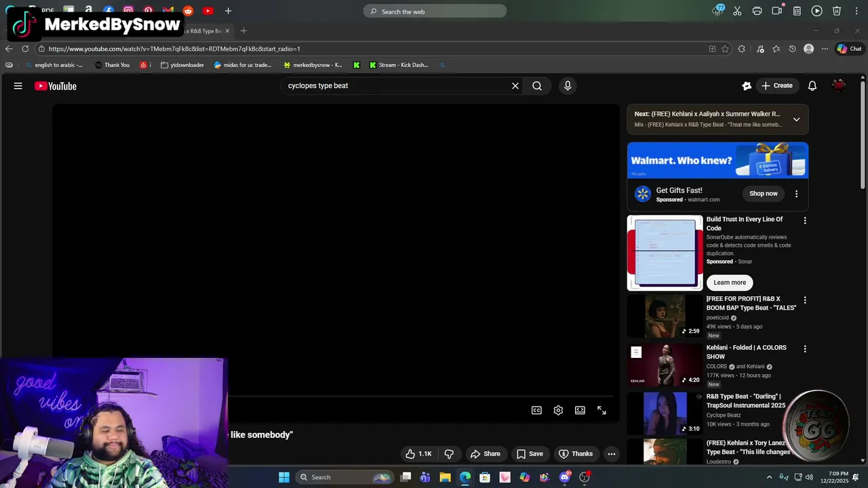The image size is (868, 488).
Task: Open the Copilot Chat button
Action: [849, 49]
